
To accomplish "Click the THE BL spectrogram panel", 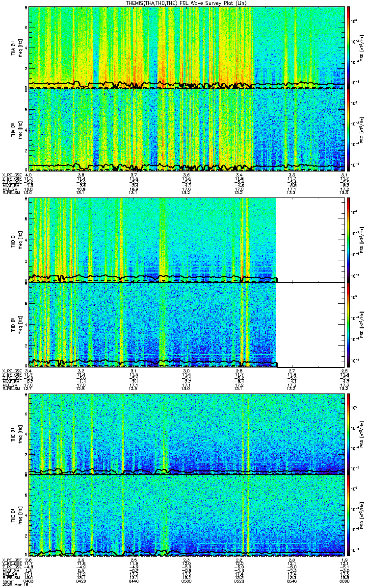I will coord(186,434).
